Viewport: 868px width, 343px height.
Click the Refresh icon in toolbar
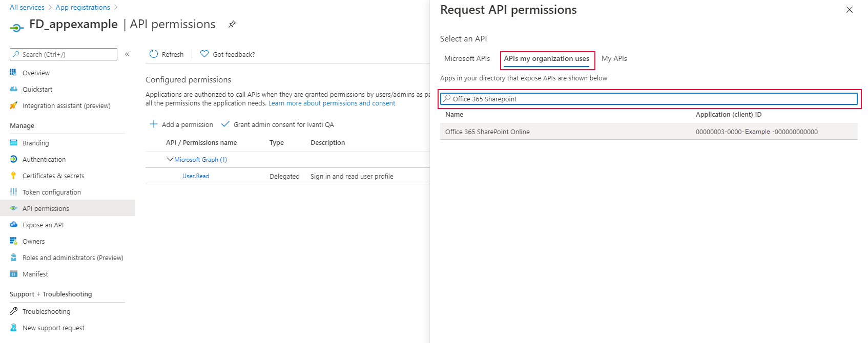click(154, 54)
